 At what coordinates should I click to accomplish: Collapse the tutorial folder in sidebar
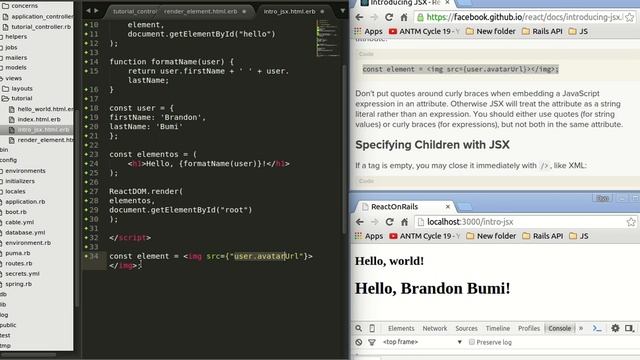pyautogui.click(x=17, y=98)
